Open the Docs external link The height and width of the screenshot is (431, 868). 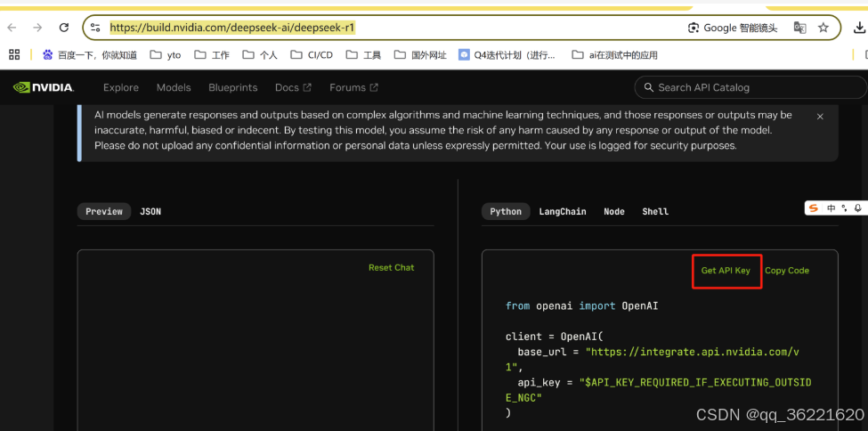[x=294, y=87]
